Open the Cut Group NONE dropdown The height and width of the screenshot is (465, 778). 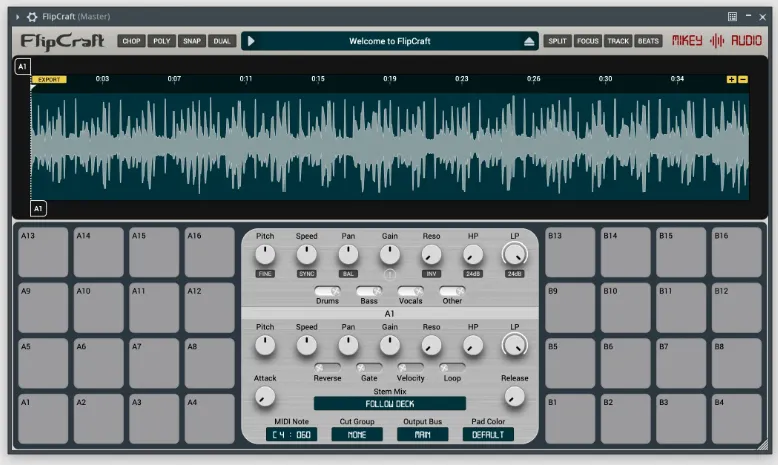pos(357,435)
